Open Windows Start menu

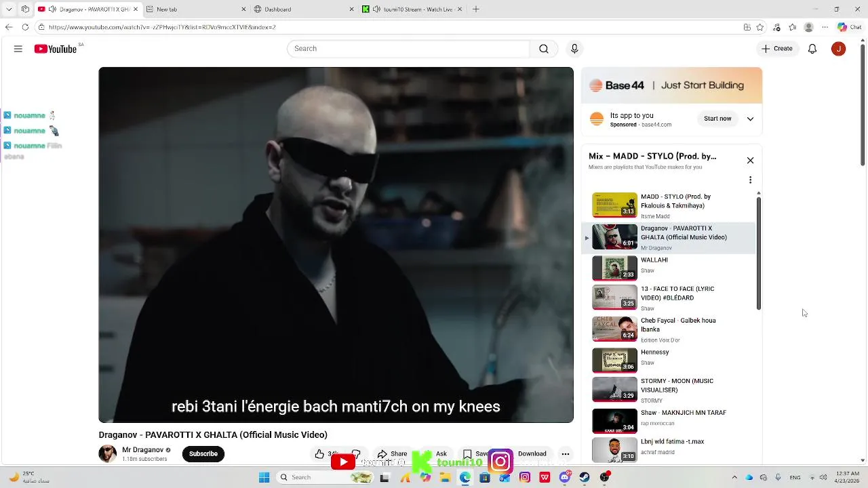(264, 477)
